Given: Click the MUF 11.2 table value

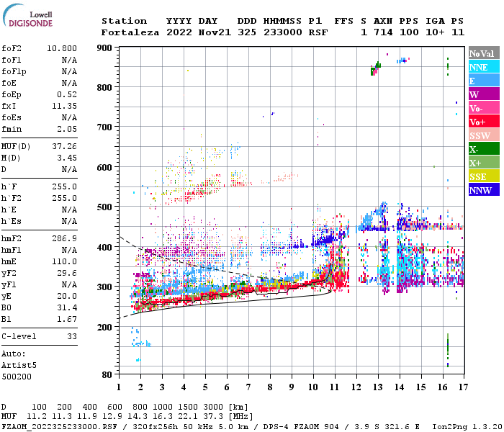Looking at the screenshot, I should tap(37, 417).
